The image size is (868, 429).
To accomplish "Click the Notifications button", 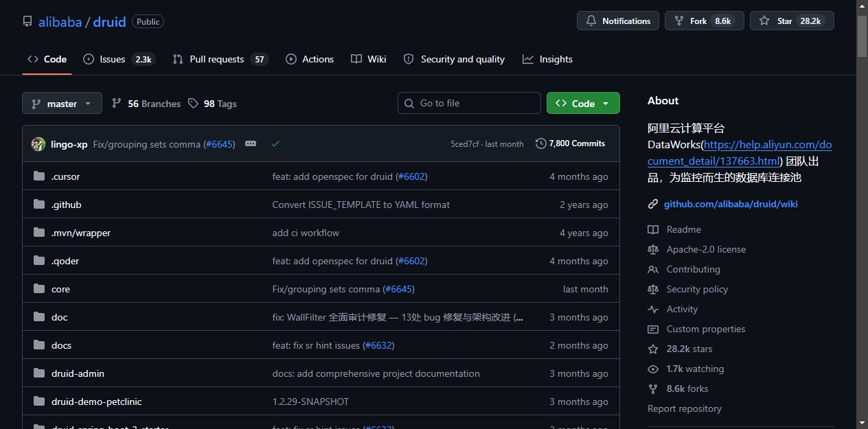I will [x=618, y=21].
